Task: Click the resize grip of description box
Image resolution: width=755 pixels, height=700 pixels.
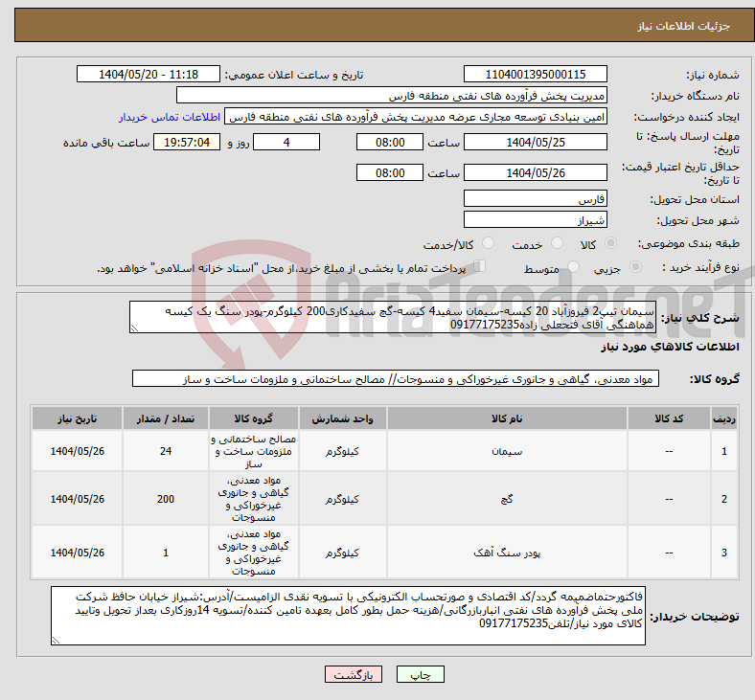Action: point(134,328)
